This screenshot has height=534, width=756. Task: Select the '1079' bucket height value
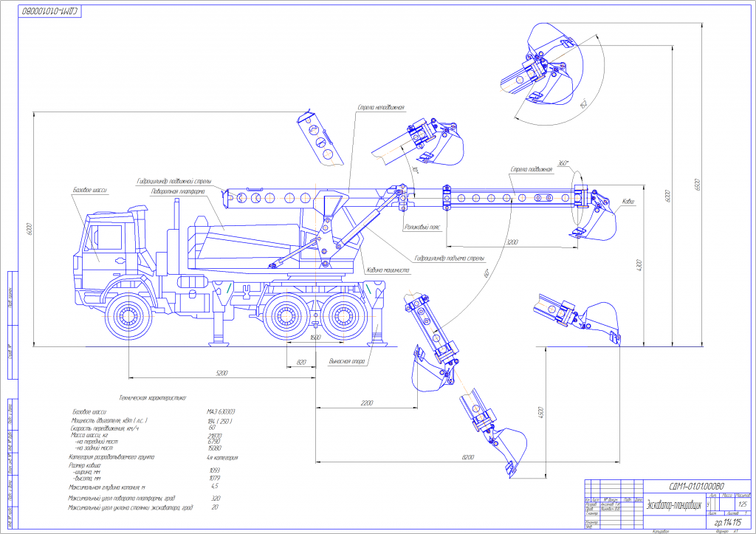[215, 478]
